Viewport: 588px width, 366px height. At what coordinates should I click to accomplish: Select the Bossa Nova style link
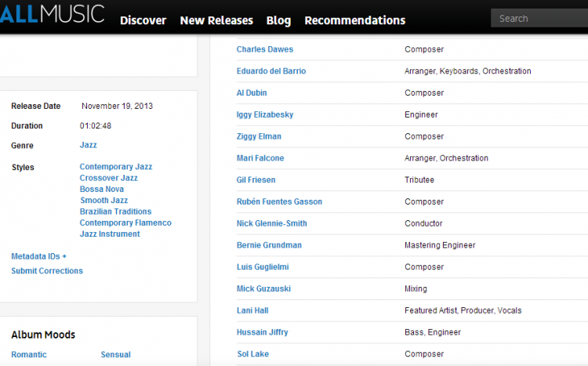(x=102, y=190)
